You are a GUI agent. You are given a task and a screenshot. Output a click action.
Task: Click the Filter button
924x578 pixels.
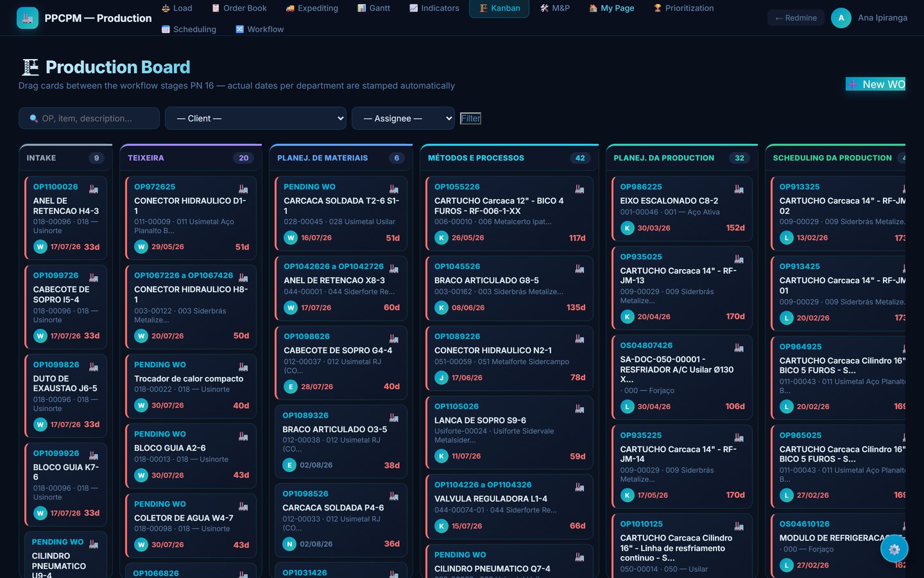pos(470,118)
